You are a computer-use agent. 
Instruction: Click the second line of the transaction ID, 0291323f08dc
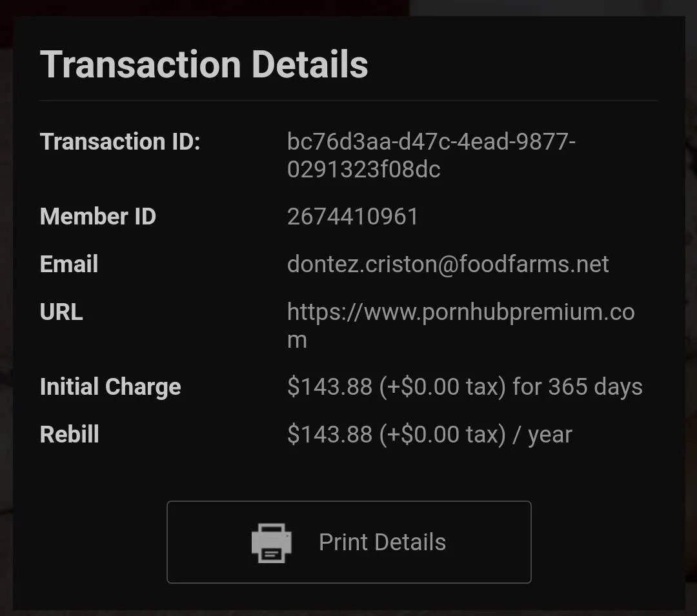point(363,169)
